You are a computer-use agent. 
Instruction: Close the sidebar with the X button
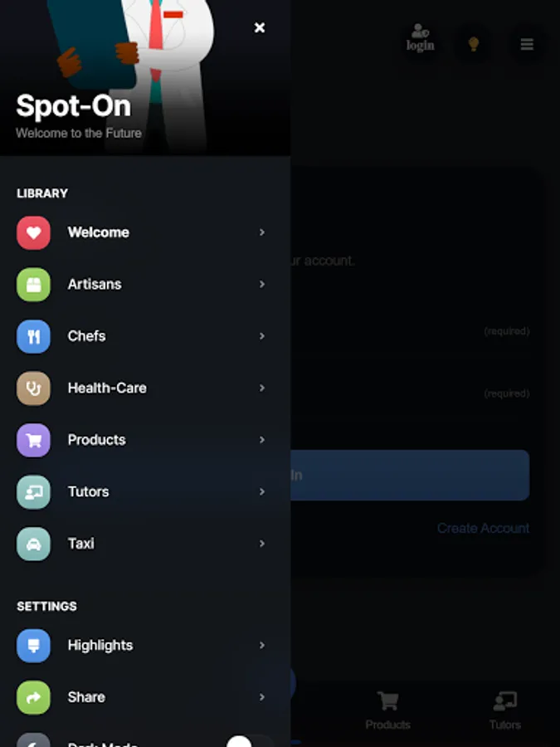click(x=260, y=27)
